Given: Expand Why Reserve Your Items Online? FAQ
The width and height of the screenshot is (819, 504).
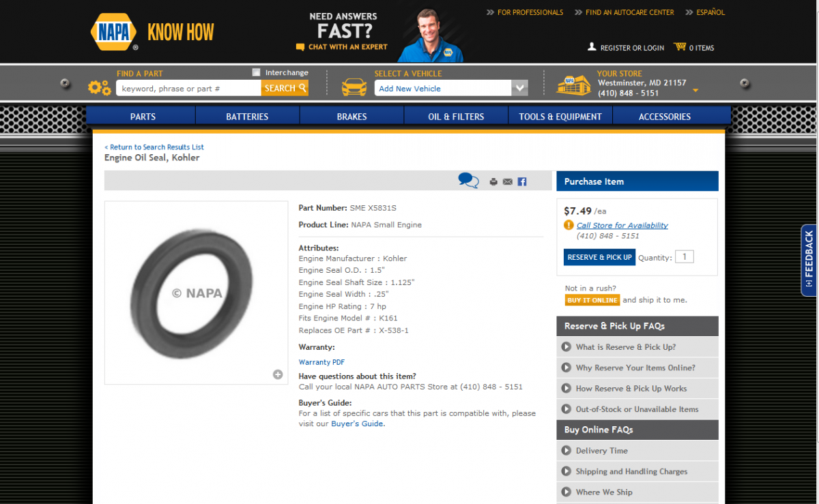Looking at the screenshot, I should click(x=637, y=368).
